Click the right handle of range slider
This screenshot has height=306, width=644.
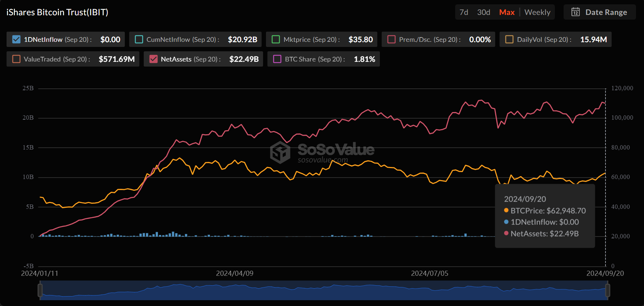click(607, 290)
